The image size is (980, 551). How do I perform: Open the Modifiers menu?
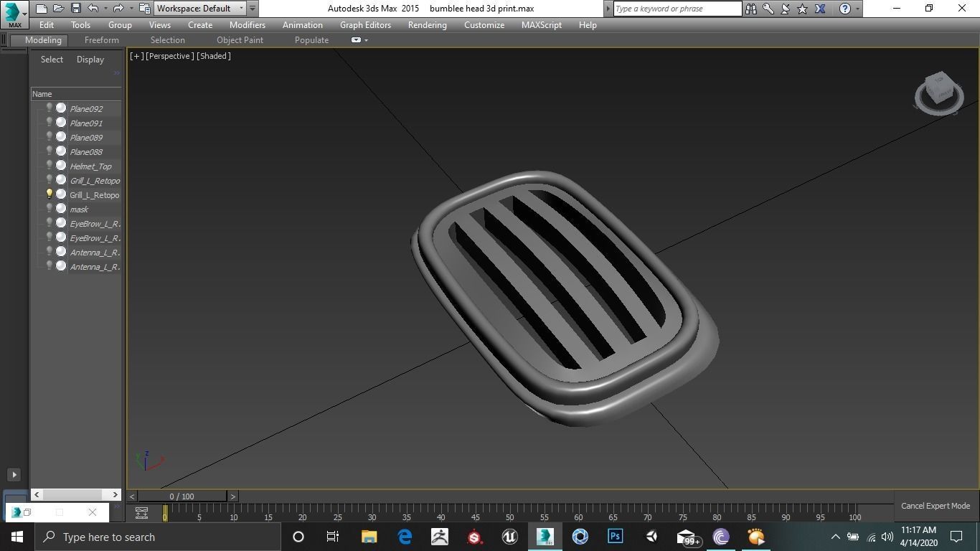[x=247, y=25]
